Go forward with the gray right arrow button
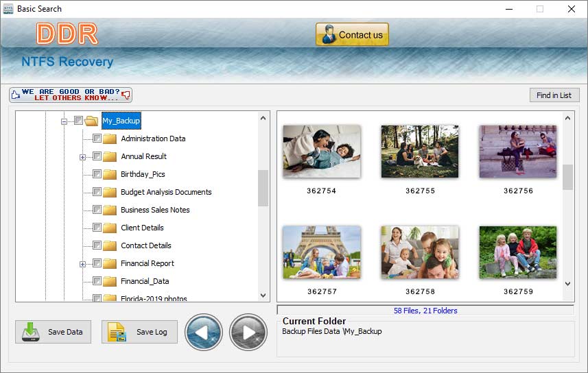This screenshot has width=588, height=373. pos(248,332)
